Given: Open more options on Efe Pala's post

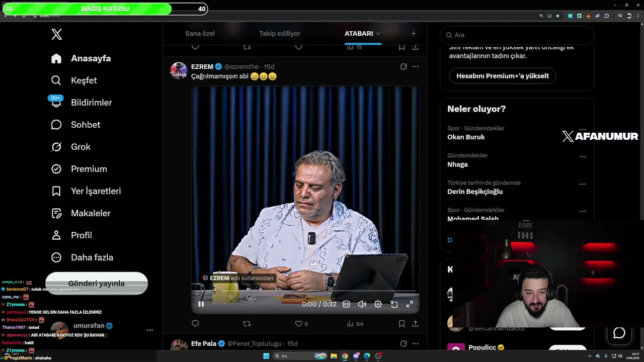Looking at the screenshot, I should point(415,343).
